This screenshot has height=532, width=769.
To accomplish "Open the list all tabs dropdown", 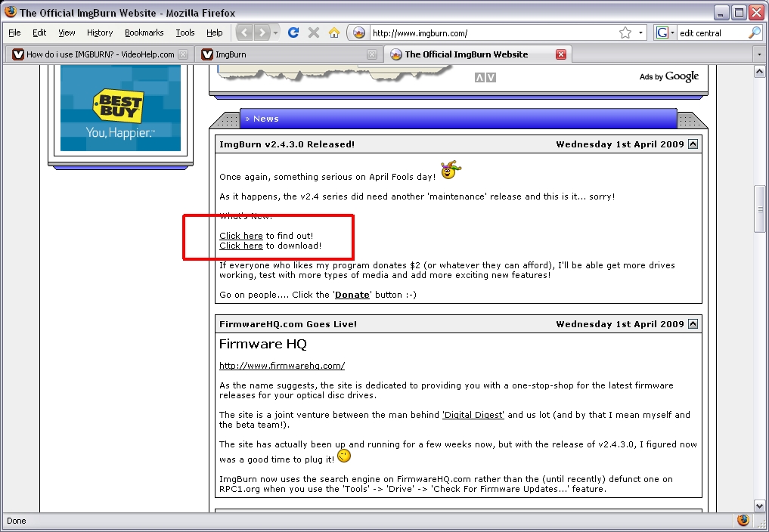I will 759,54.
